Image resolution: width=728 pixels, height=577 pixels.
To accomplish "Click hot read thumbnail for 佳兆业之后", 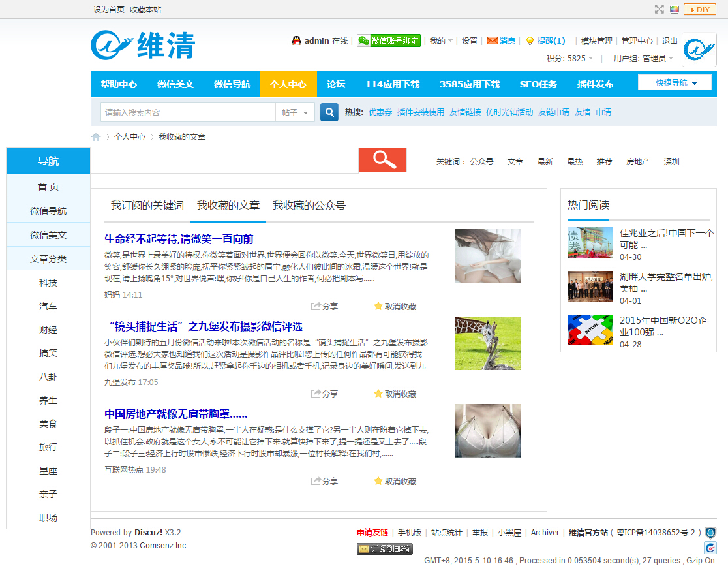I will click(x=590, y=242).
